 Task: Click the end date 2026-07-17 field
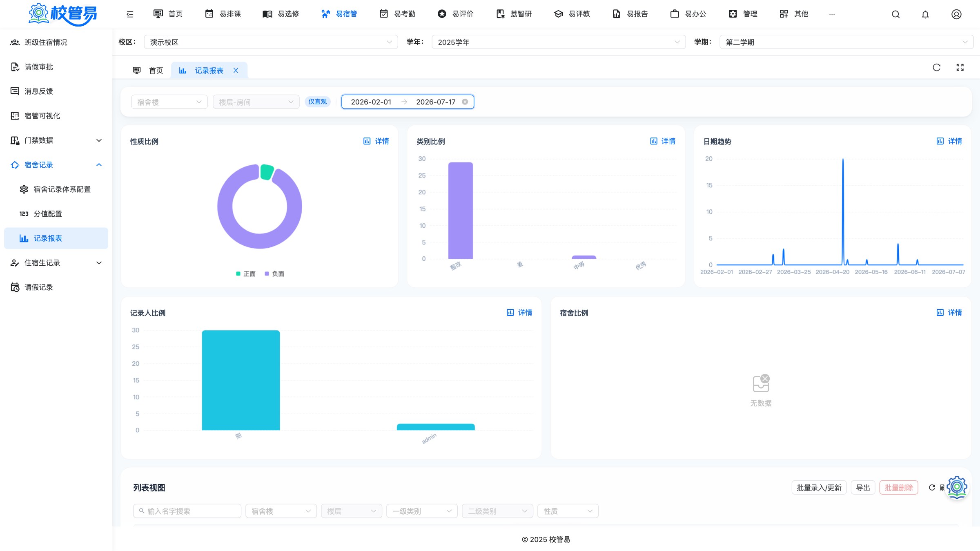(x=436, y=102)
